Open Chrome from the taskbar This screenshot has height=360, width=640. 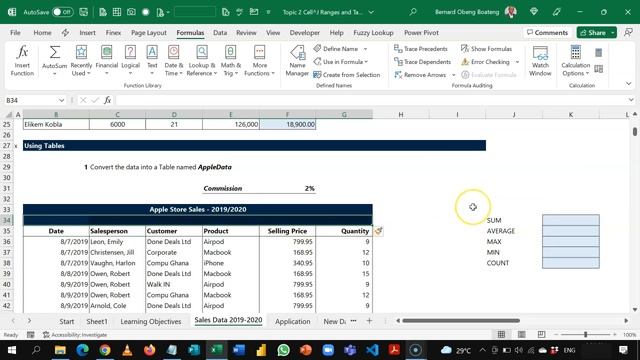point(105,350)
